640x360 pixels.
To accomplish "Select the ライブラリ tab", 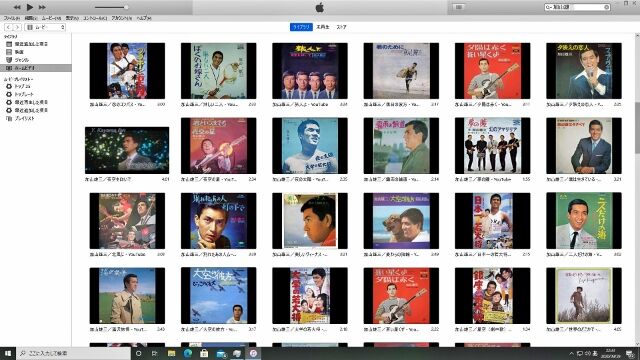I will coord(301,27).
